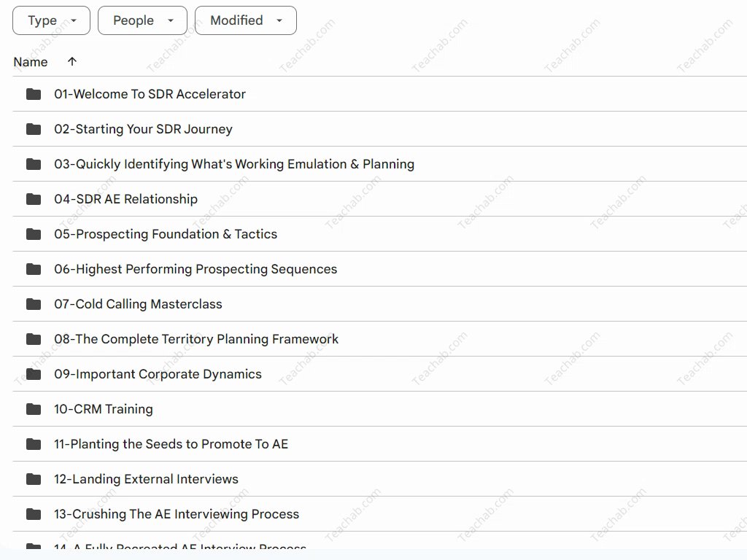Click folder icon beside 04-SDR AE Relationship

coord(34,199)
